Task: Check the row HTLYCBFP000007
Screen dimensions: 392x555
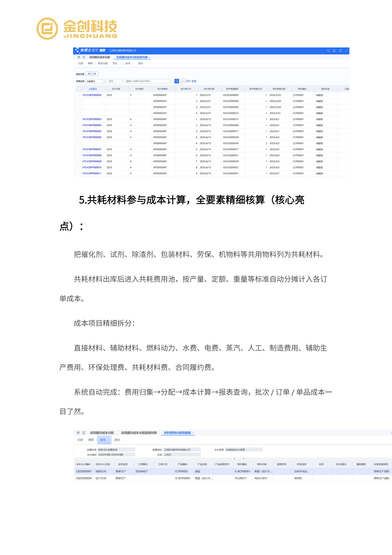Action: pos(79,149)
